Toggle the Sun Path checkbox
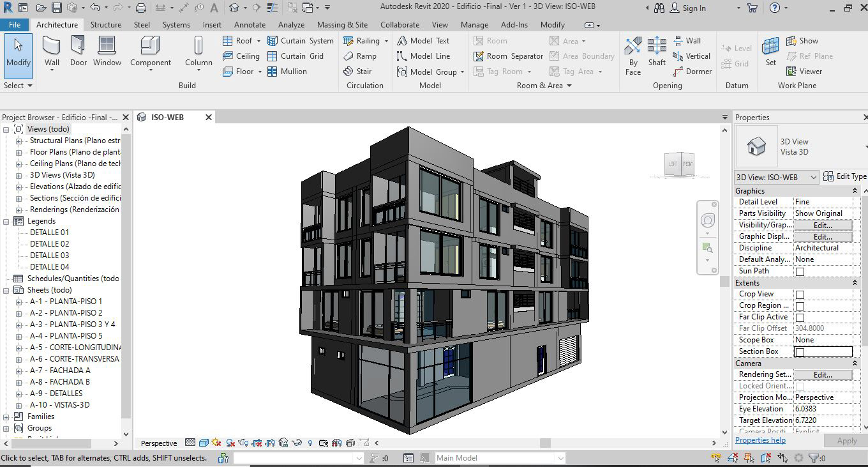This screenshot has height=467, width=868. pyautogui.click(x=800, y=272)
